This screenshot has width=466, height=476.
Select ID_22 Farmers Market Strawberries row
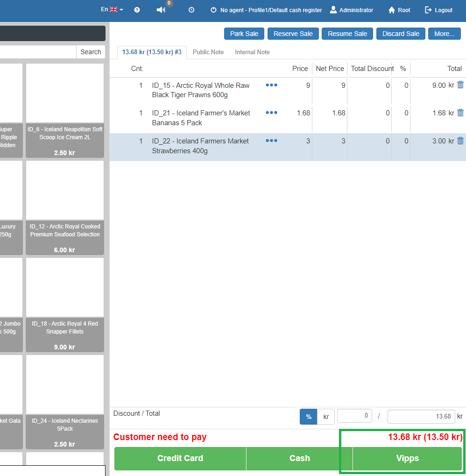288,147
